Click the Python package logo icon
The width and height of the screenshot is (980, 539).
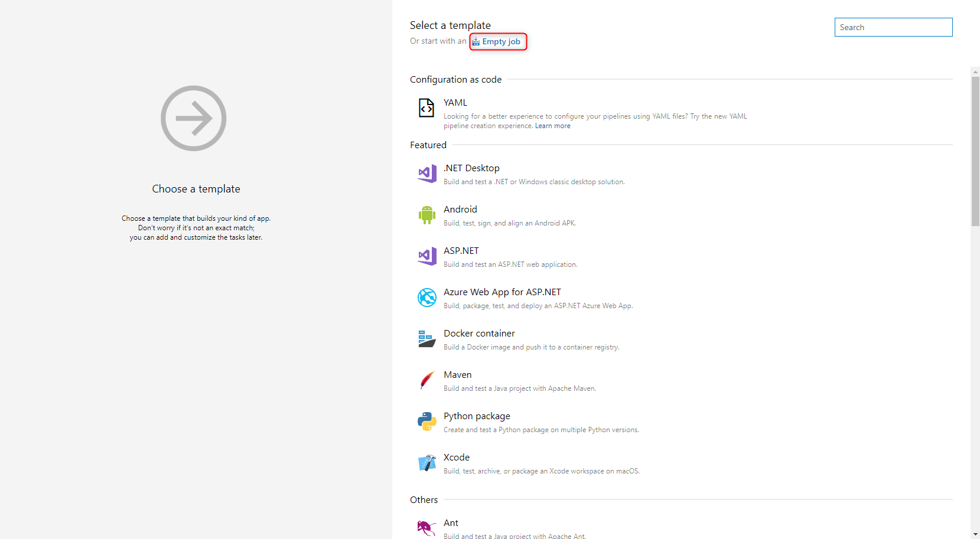click(426, 422)
